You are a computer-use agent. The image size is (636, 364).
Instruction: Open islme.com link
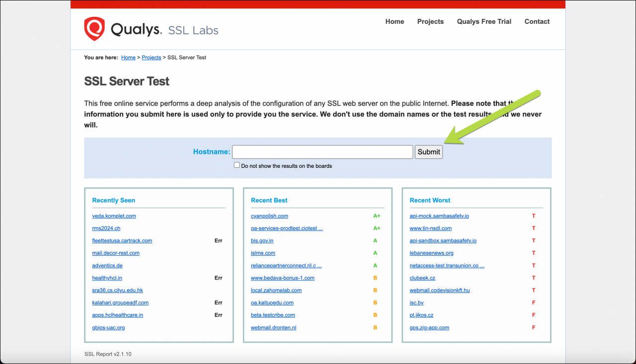click(x=263, y=253)
